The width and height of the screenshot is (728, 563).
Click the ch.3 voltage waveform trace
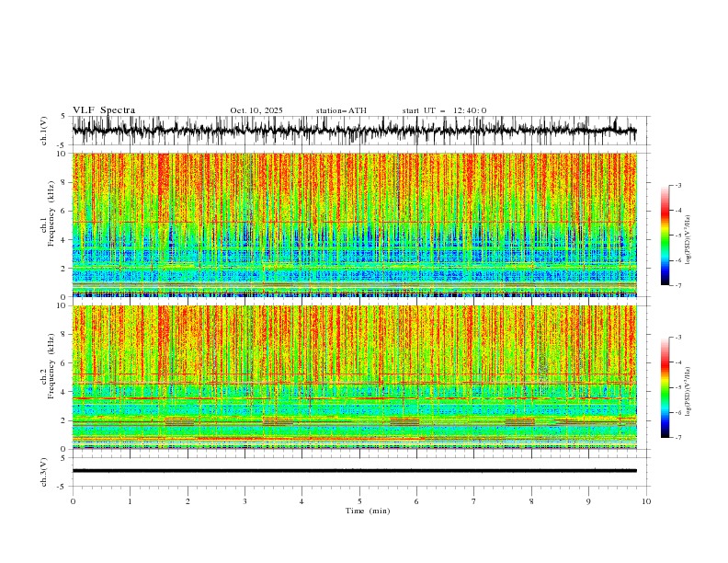(x=354, y=471)
